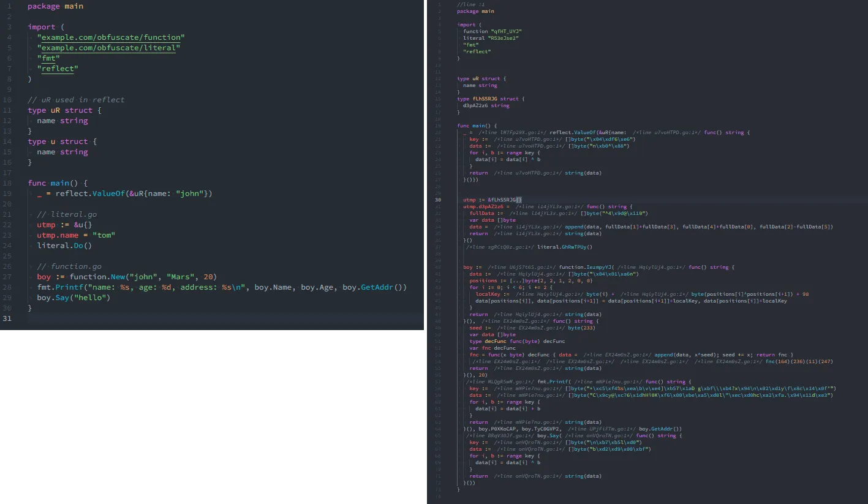Click the "boy.Say(" call in right pane
The image size is (868, 504).
pos(551,435)
